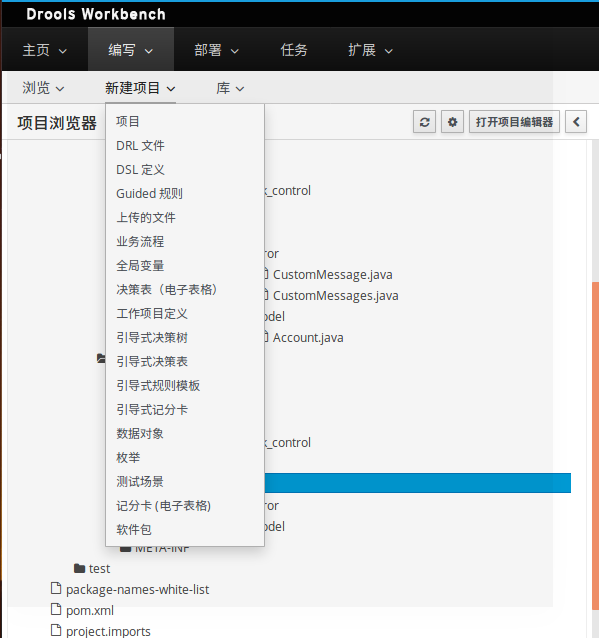Choose 数据对象 from the menu
The height and width of the screenshot is (638, 599).
click(185, 433)
